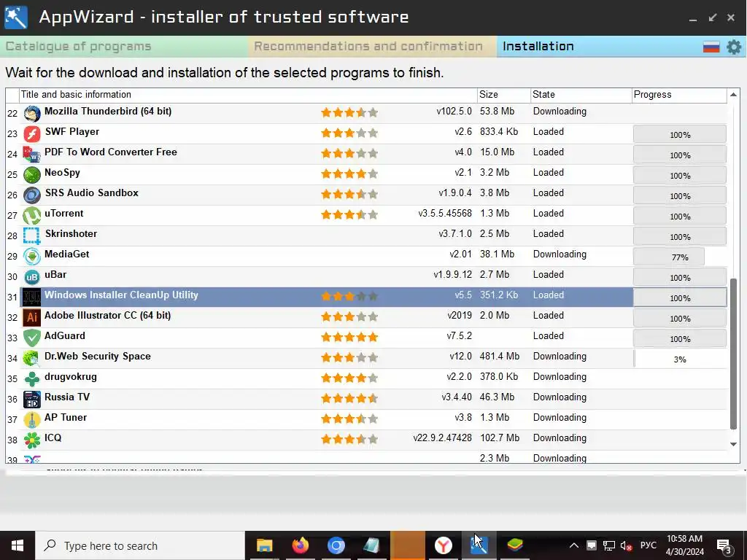Click the MediaGet icon
Screen dimensions: 747x560
[x=32, y=257]
